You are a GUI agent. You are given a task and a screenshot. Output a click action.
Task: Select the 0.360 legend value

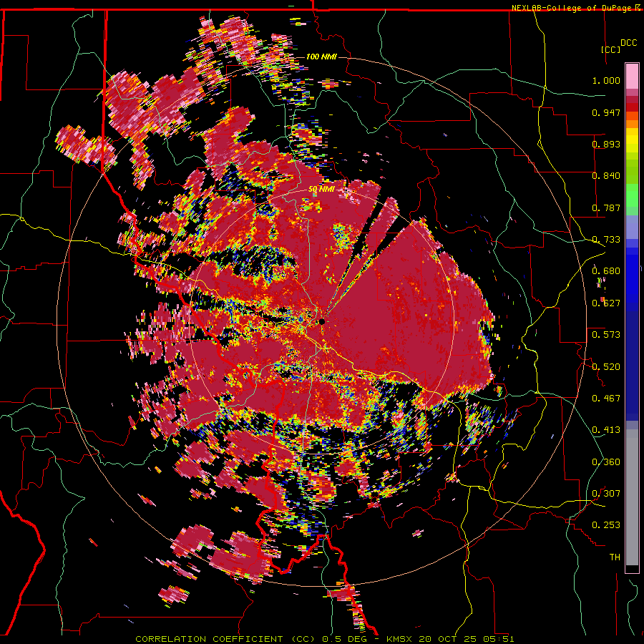tap(606, 462)
